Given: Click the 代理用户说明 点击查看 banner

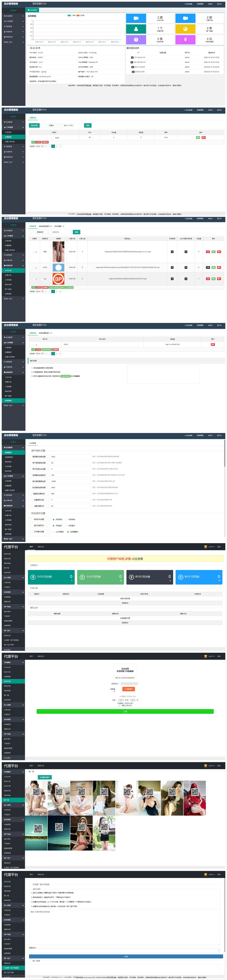Looking at the screenshot, I should tap(125, 558).
